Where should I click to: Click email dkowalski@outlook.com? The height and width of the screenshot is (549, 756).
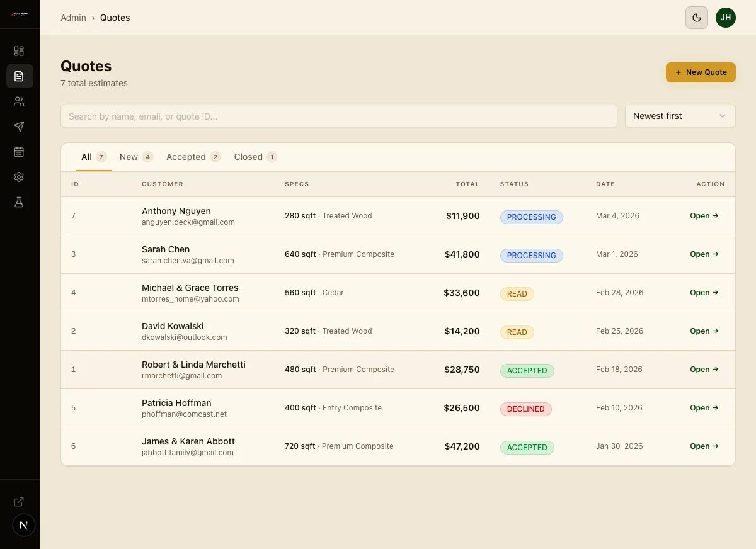[x=185, y=337]
